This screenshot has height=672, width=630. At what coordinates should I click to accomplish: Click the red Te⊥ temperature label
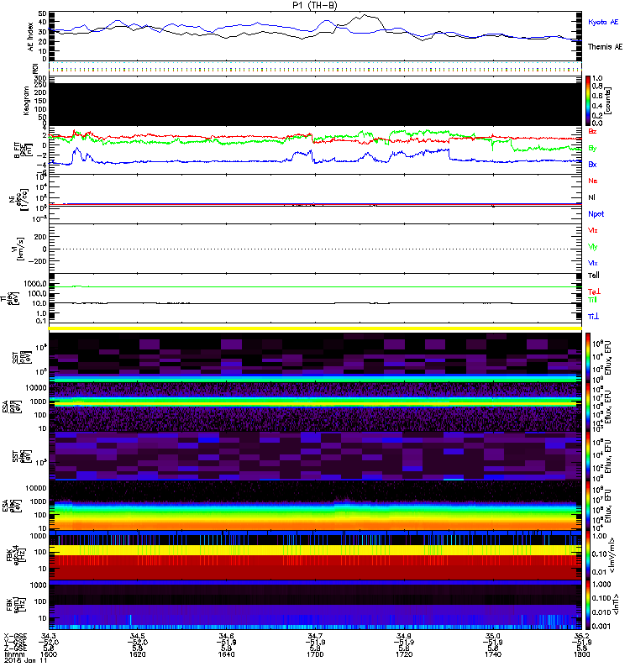[x=594, y=291]
